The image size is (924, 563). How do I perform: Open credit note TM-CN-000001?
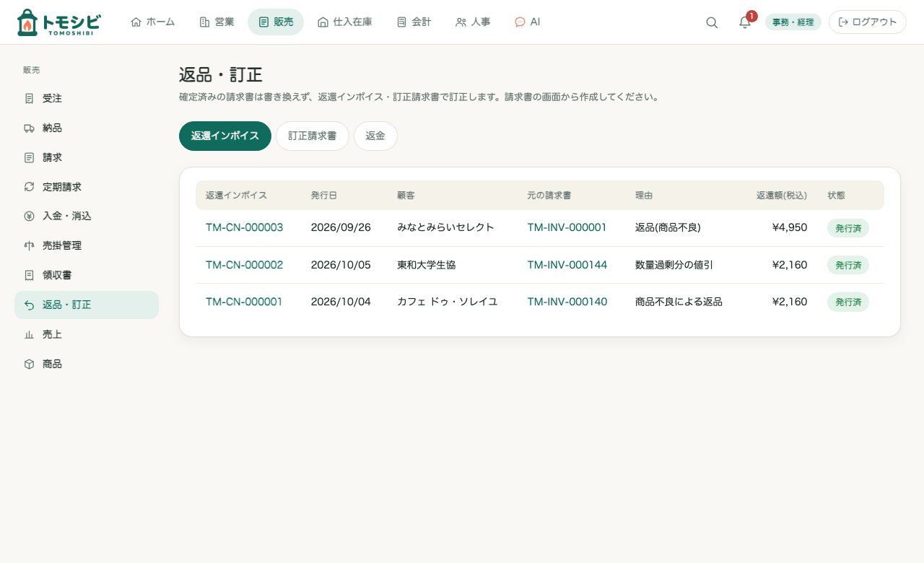tap(244, 302)
